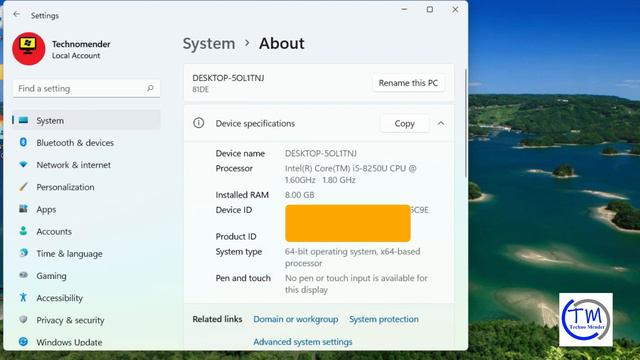Copy the device specifications
Image resolution: width=640 pixels, height=360 pixels.
(x=404, y=123)
